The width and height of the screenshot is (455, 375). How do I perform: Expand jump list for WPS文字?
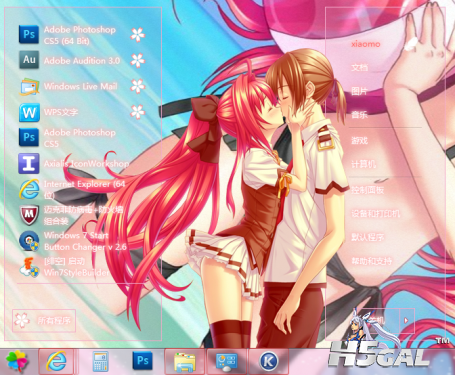(138, 112)
